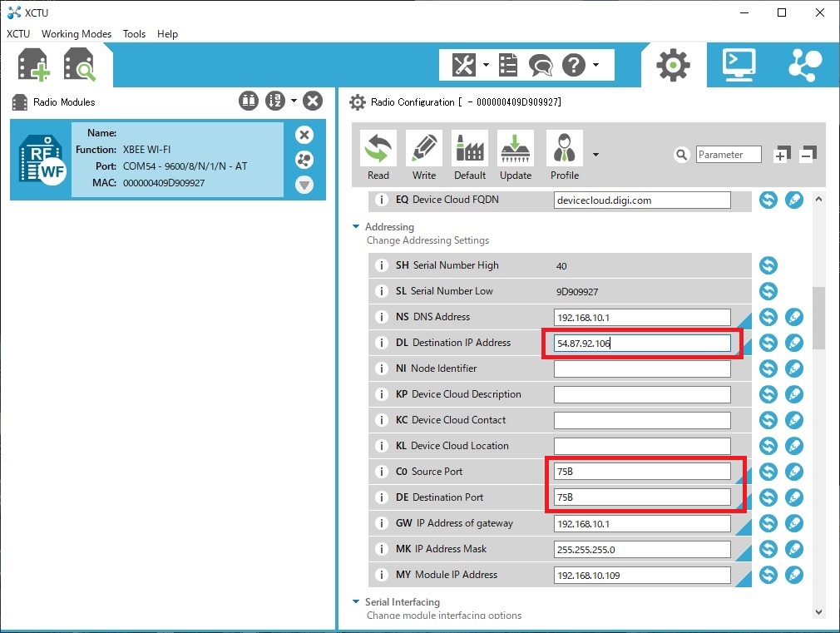Viewport: 840px width, 633px height.
Task: Refresh the DL Destination IP Address value
Action: pyautogui.click(x=768, y=343)
